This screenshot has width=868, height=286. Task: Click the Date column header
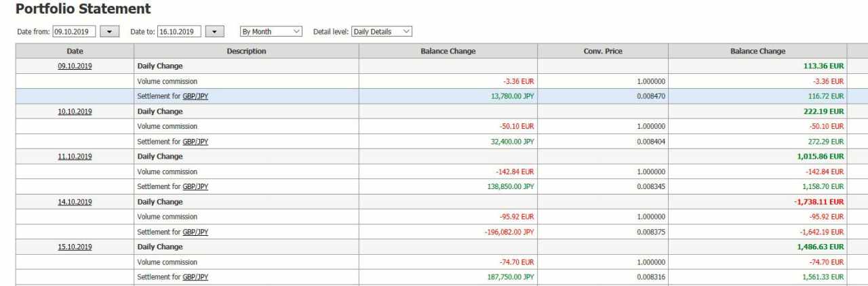click(x=75, y=52)
